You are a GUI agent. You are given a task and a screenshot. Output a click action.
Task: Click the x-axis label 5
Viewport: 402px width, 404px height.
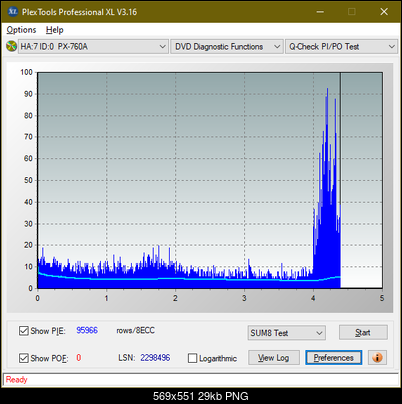pos(382,298)
